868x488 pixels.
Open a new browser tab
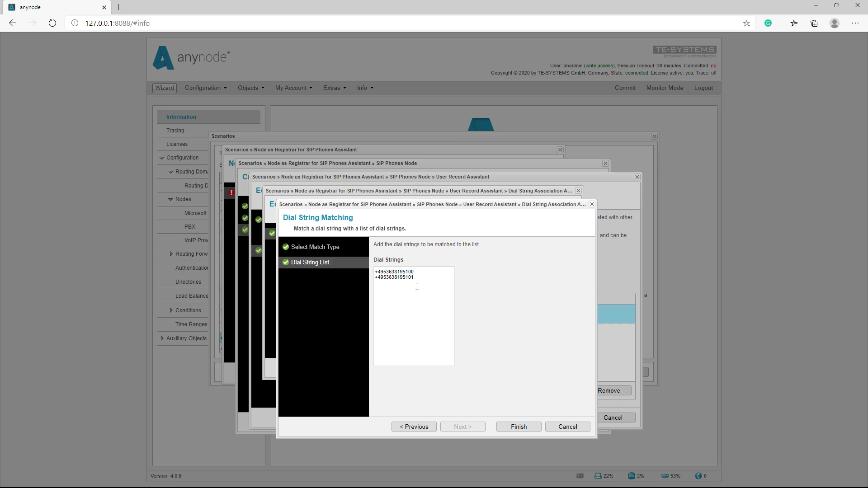(x=118, y=7)
